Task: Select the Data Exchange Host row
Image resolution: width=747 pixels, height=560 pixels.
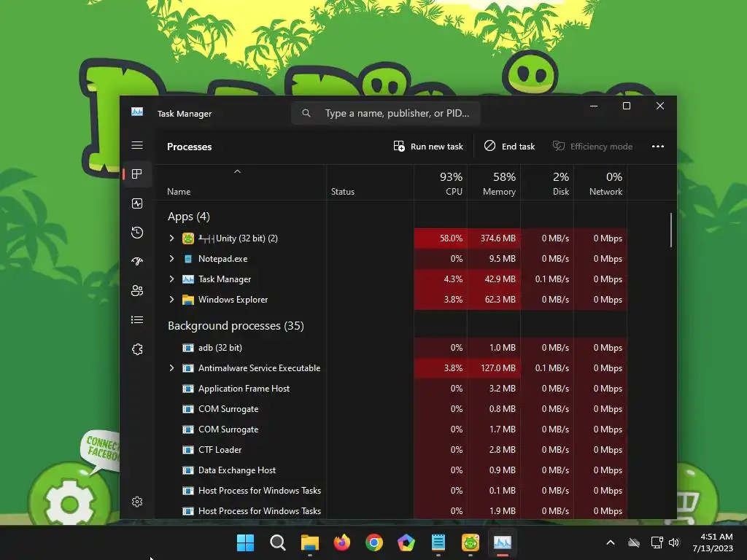Action: (x=391, y=470)
